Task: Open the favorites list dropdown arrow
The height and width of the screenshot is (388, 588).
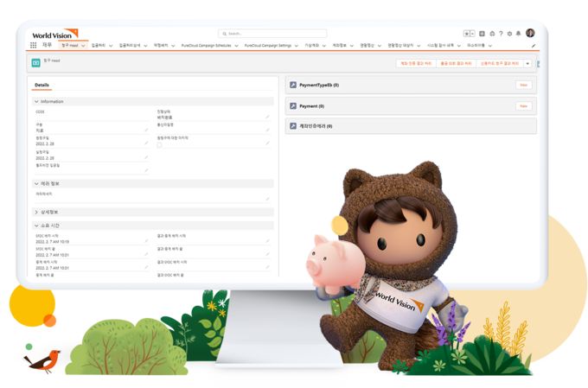Action: click(472, 34)
